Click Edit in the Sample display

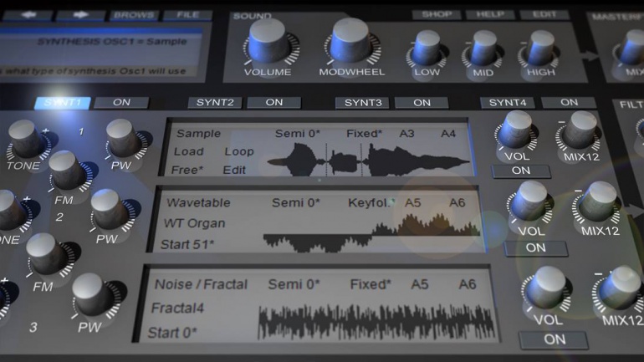pos(234,170)
